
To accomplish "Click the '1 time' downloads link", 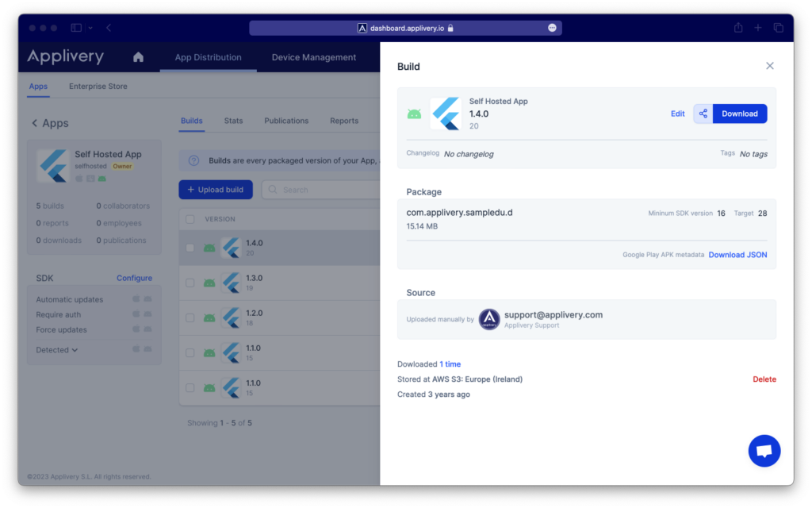I will [450, 364].
